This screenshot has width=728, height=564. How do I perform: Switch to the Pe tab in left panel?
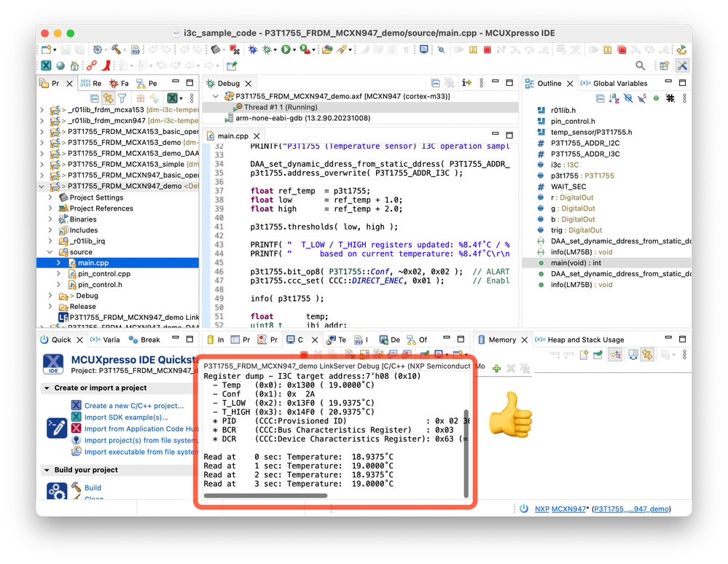pos(146,84)
